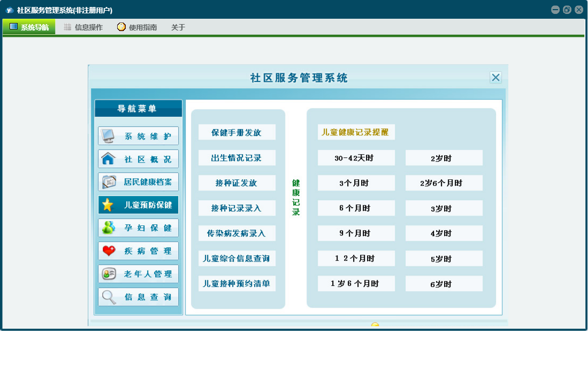Click the 出生情况记录 button
The image size is (588, 387).
(x=236, y=157)
